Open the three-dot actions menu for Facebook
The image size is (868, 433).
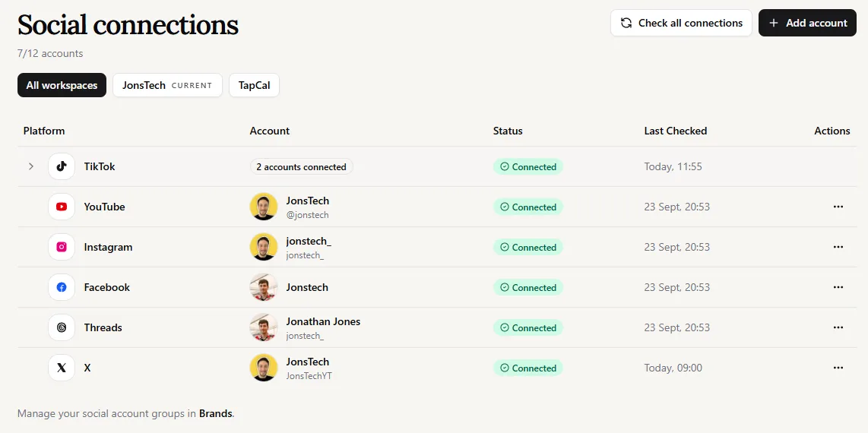coord(838,288)
